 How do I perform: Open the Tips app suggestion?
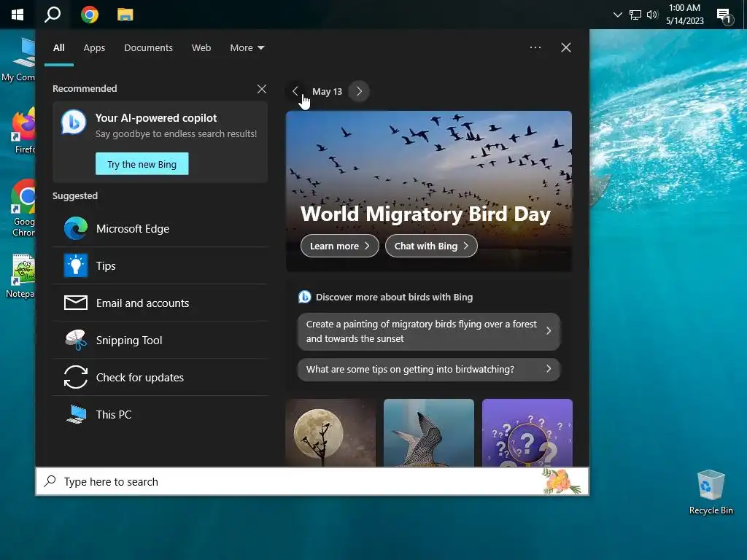160,265
